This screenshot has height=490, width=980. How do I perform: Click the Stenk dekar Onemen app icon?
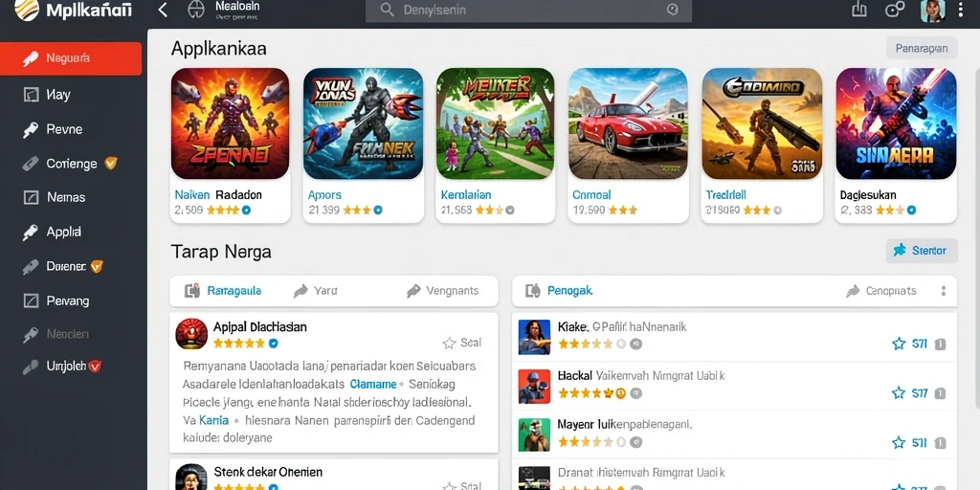point(191,478)
